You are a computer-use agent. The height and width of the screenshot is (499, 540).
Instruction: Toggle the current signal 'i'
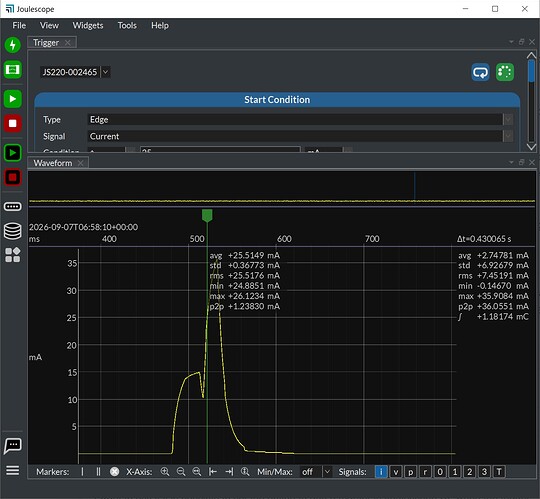point(381,472)
